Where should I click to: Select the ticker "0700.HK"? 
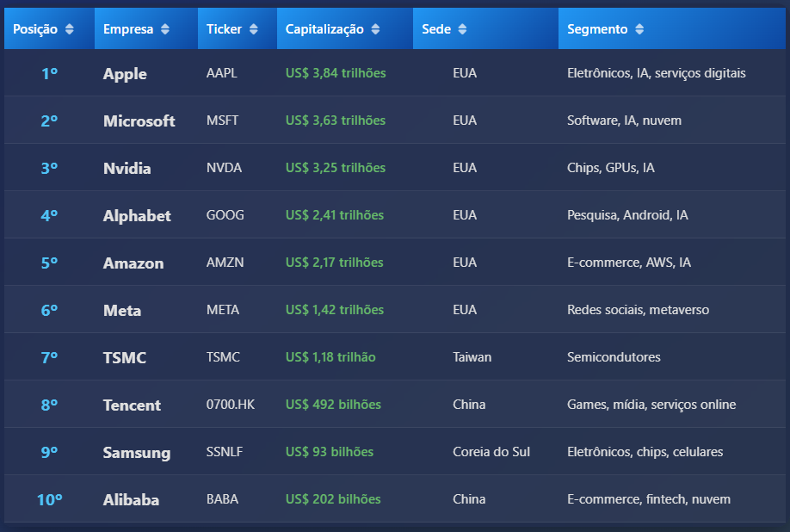pos(231,405)
